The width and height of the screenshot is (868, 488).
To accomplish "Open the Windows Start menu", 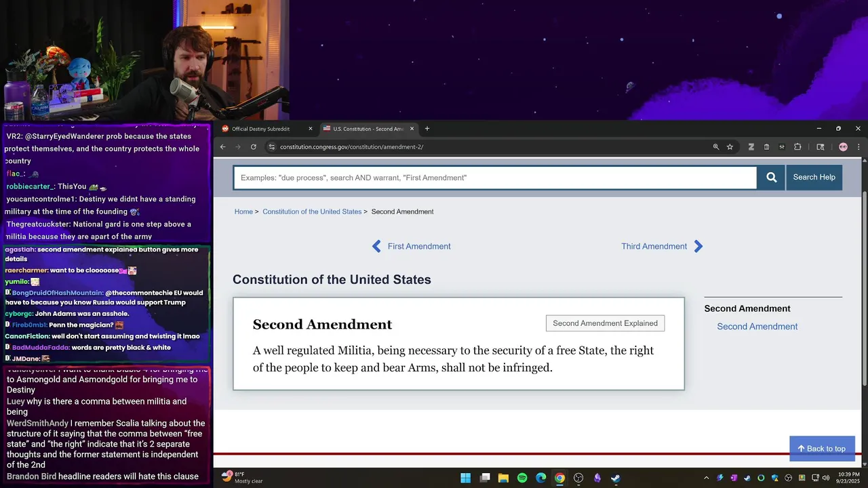I will pyautogui.click(x=466, y=479).
